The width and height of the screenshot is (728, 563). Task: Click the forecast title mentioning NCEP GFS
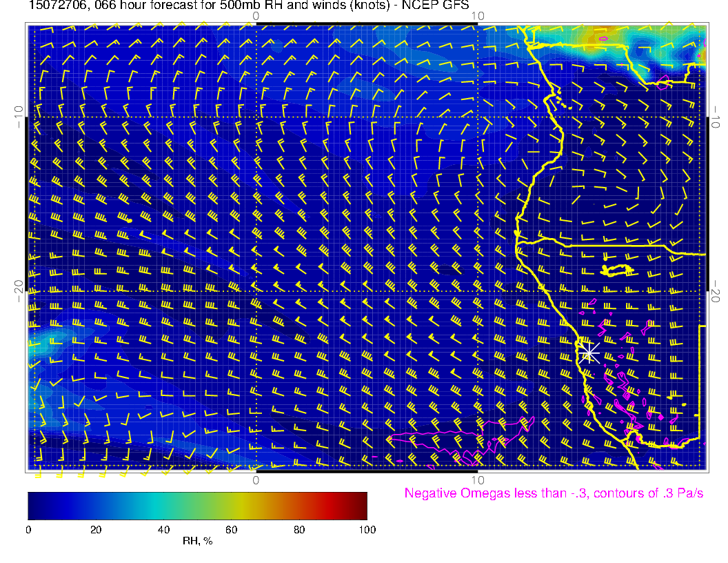point(249,6)
